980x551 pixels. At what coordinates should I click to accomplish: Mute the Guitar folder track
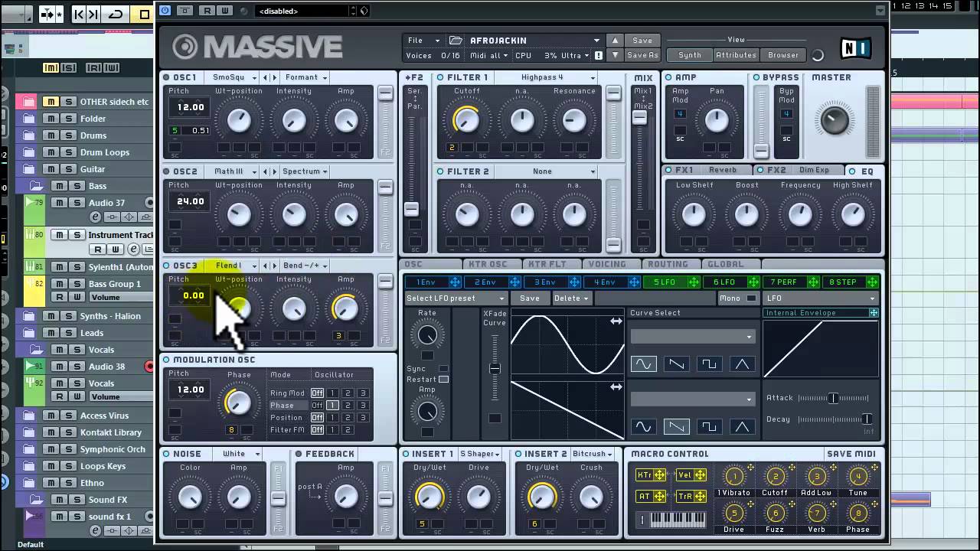[50, 169]
